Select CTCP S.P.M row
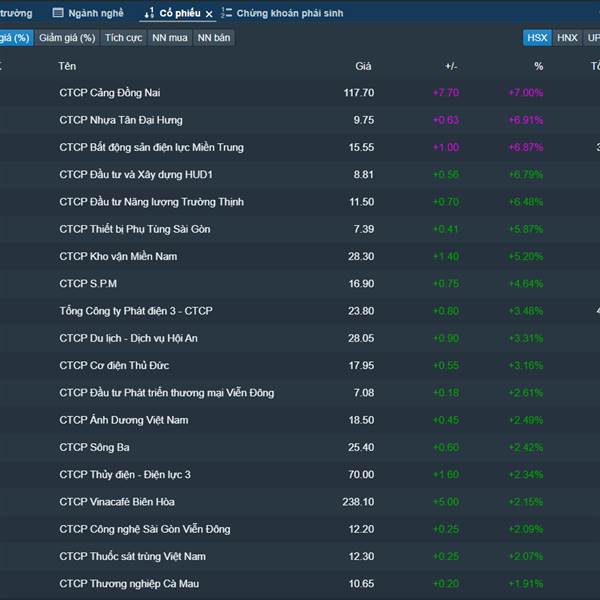 click(300, 284)
